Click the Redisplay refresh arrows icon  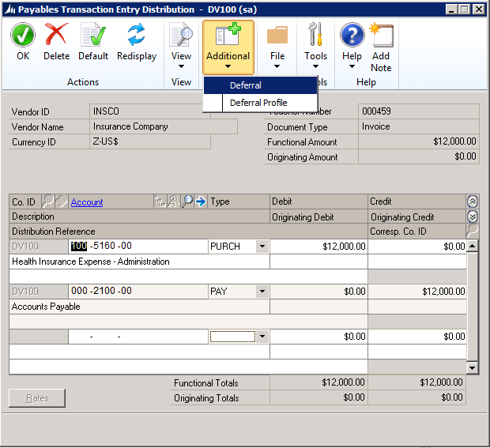[x=136, y=34]
